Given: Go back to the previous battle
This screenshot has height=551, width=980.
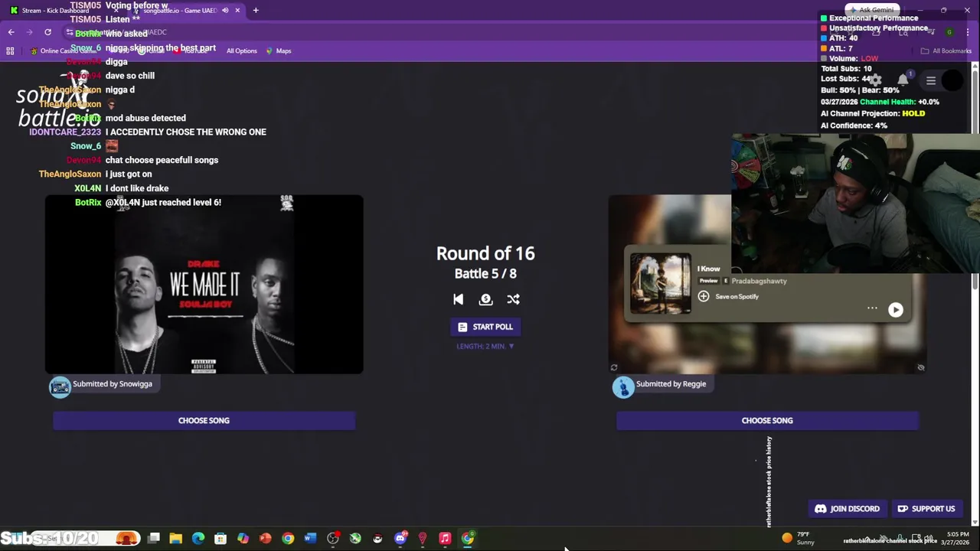Looking at the screenshot, I should (x=458, y=300).
